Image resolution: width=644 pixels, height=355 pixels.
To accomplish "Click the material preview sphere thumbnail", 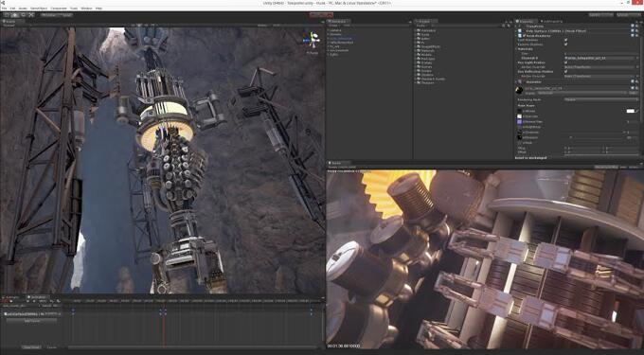I will point(519,90).
